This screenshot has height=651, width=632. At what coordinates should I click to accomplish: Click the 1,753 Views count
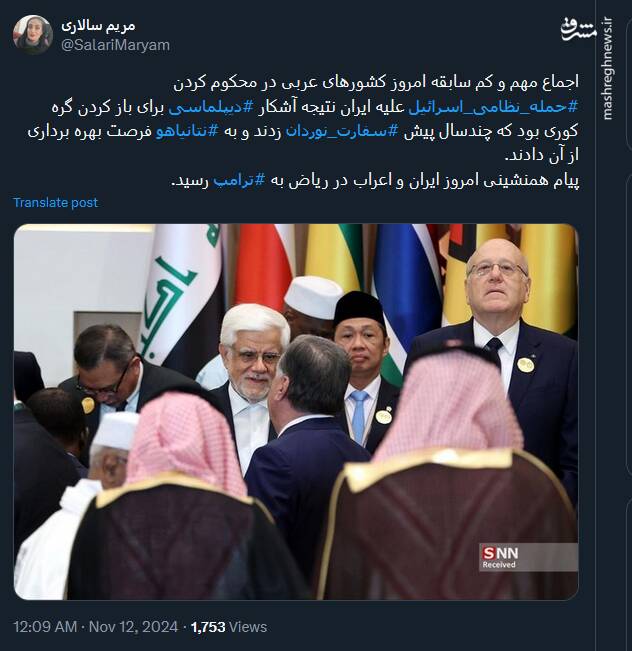coord(229,627)
